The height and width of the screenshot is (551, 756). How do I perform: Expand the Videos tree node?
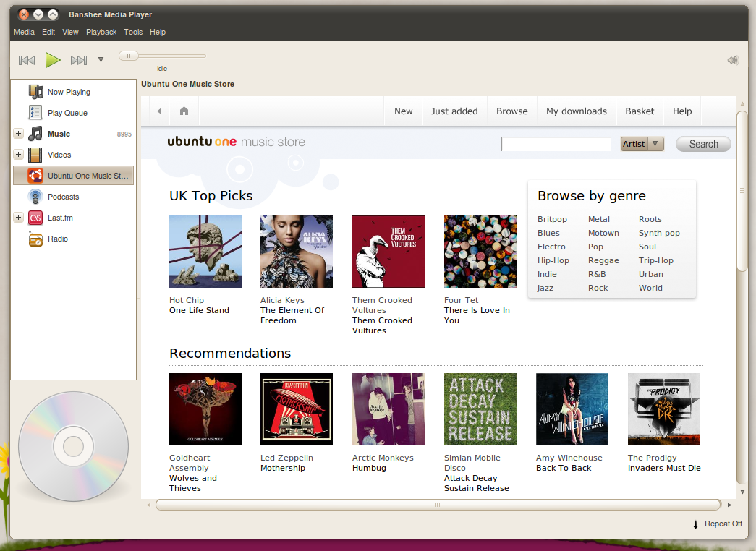(18, 154)
